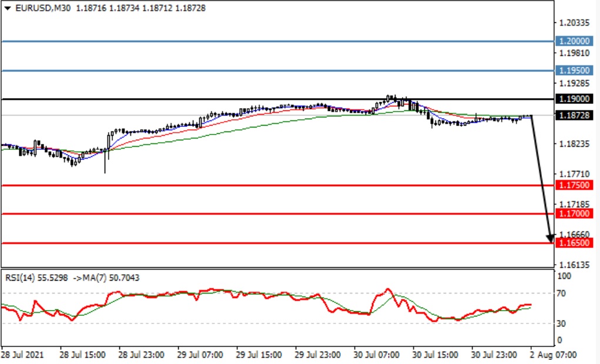Click the 29 Jul 23:00 time label
The height and width of the screenshot is (364, 600).
[317, 355]
